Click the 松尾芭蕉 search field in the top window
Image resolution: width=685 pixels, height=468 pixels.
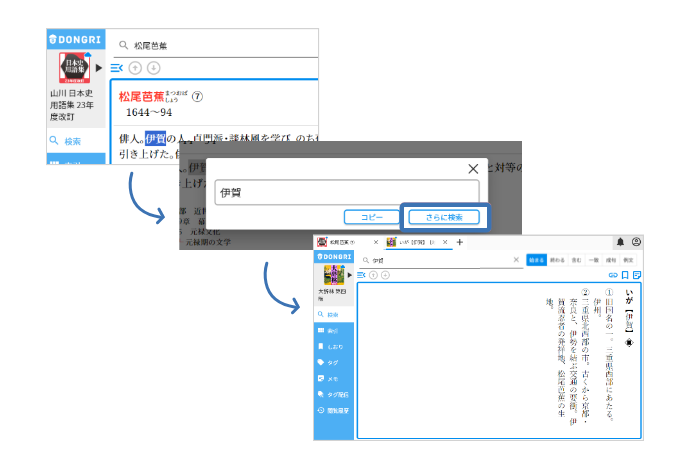(216, 45)
